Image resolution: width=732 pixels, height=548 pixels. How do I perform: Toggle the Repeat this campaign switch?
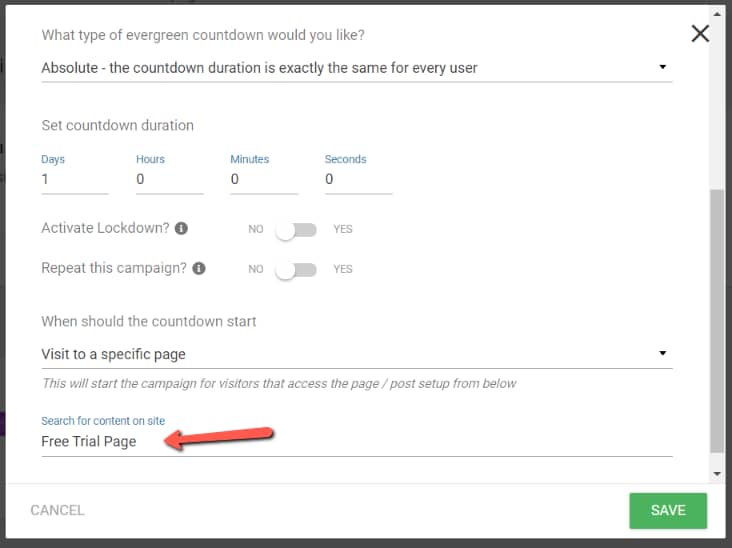coord(296,270)
